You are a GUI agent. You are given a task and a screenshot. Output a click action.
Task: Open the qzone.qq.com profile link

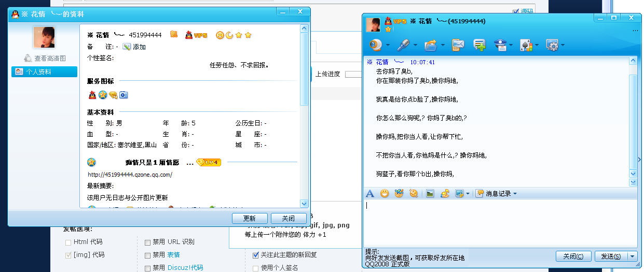130,175
